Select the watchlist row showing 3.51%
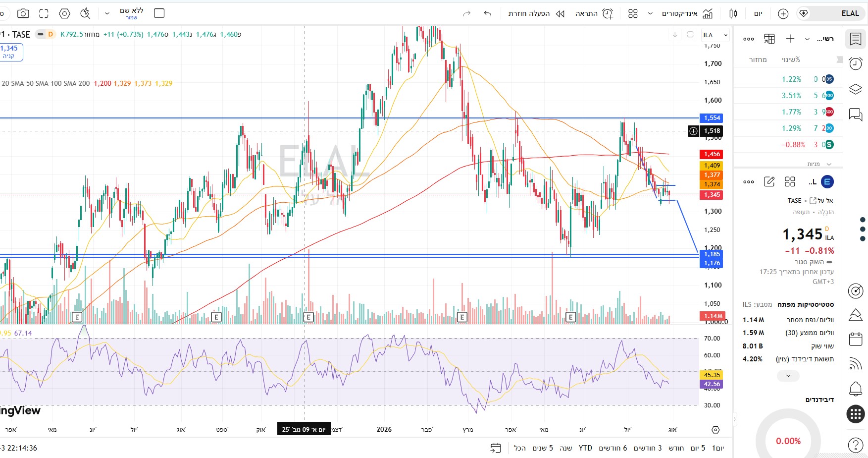Image resolution: width=868 pixels, height=458 pixels. [x=788, y=96]
